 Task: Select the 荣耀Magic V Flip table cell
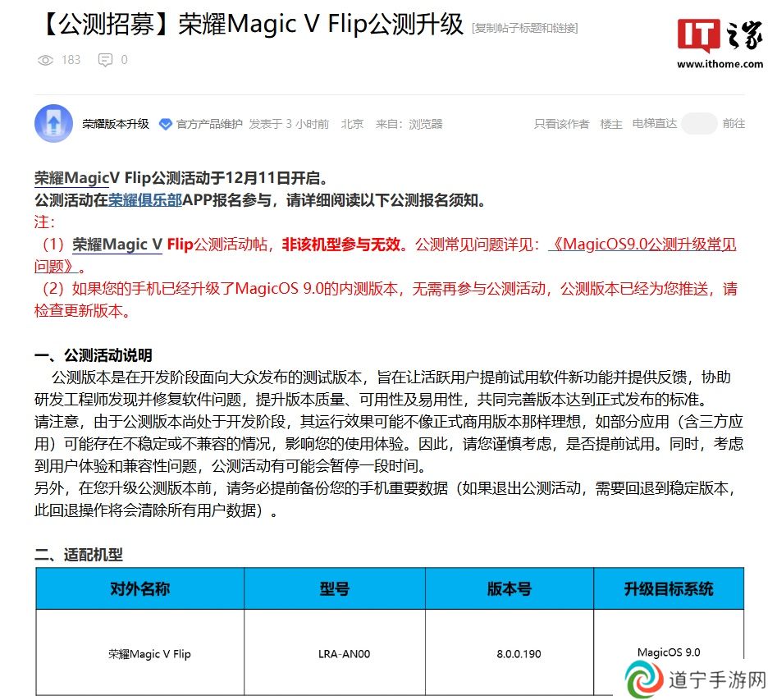[139, 652]
